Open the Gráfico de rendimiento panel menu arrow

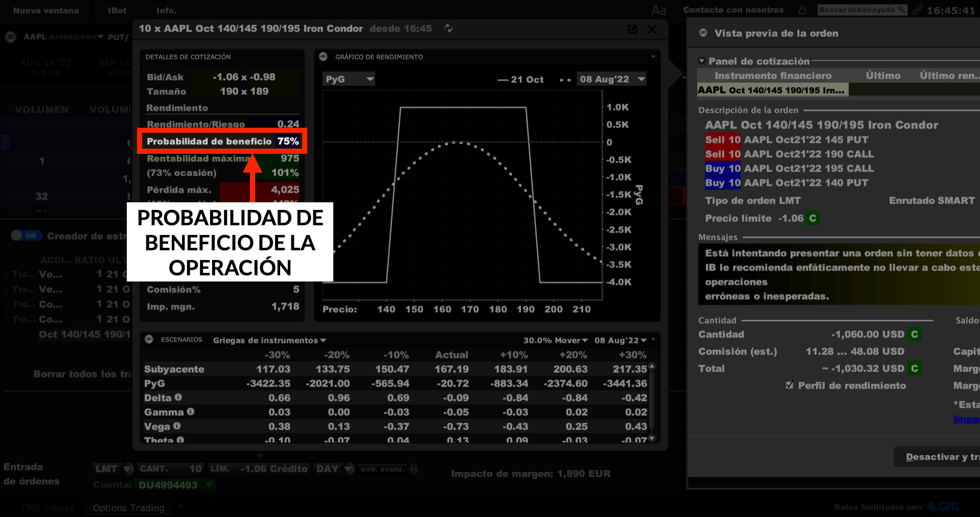pos(653,57)
